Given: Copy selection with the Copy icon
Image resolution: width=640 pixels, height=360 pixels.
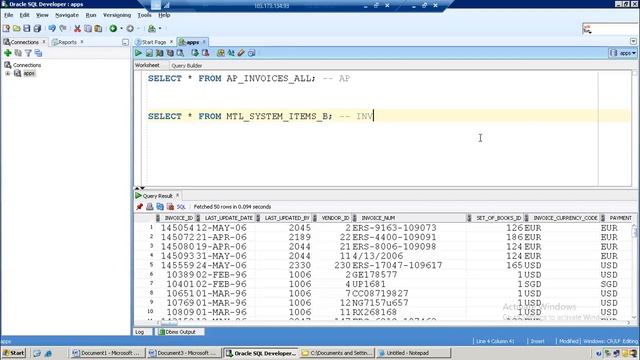Looking at the screenshot, I should [88, 29].
